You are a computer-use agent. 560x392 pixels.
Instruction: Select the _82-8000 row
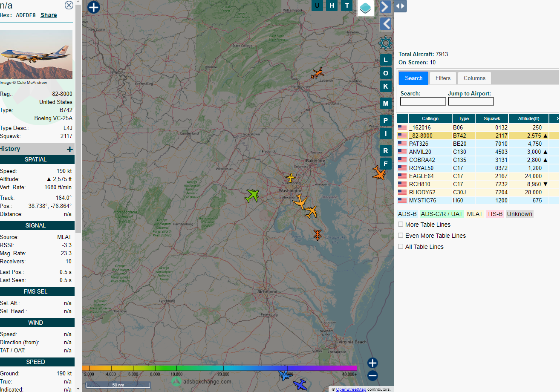[478, 135]
